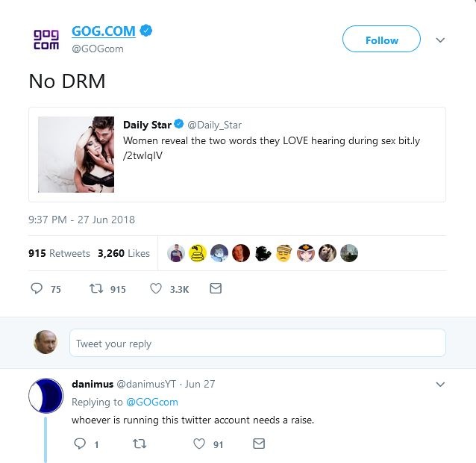The width and height of the screenshot is (476, 463).
Task: Click envelope icon on danimus's reply
Action: point(259,444)
